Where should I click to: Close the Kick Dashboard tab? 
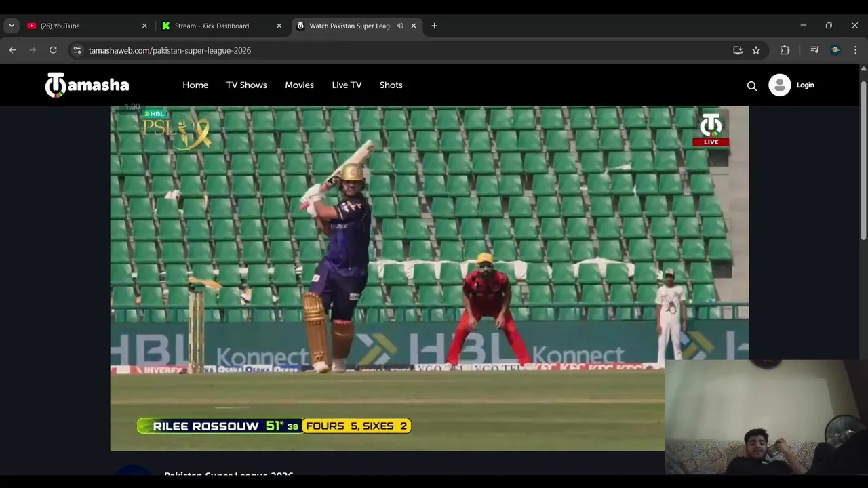pos(279,26)
